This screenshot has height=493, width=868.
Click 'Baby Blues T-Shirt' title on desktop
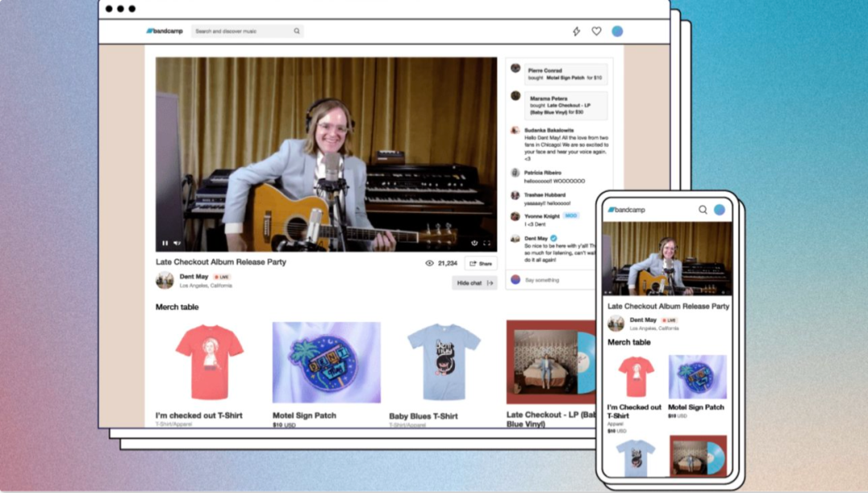pos(424,416)
